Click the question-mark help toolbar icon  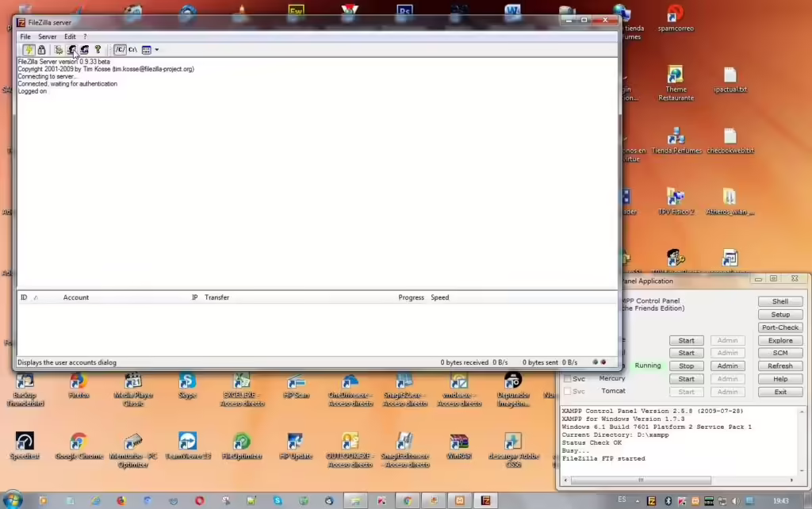click(98, 50)
